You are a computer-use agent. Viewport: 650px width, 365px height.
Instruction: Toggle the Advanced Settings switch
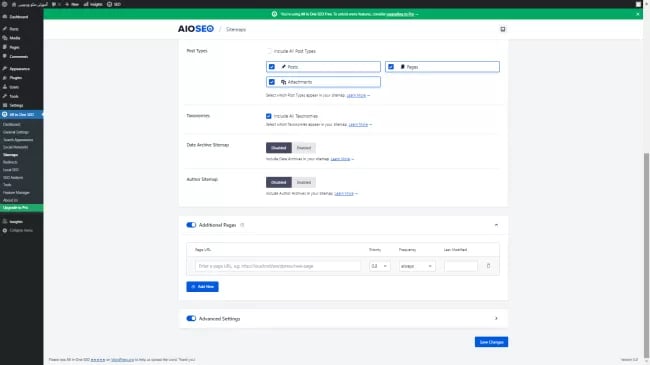point(191,319)
